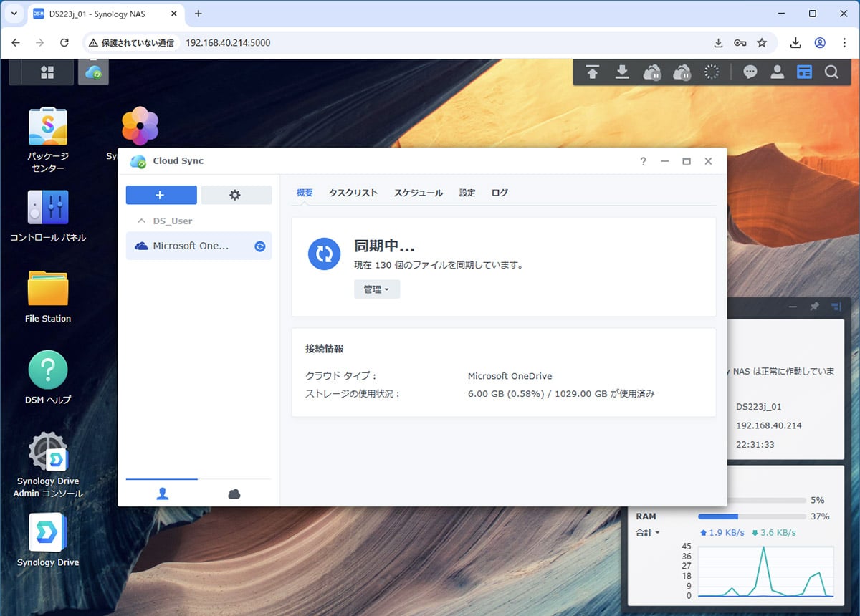Image resolution: width=860 pixels, height=616 pixels.
Task: Toggle the widgets panel icon
Action: pos(804,72)
